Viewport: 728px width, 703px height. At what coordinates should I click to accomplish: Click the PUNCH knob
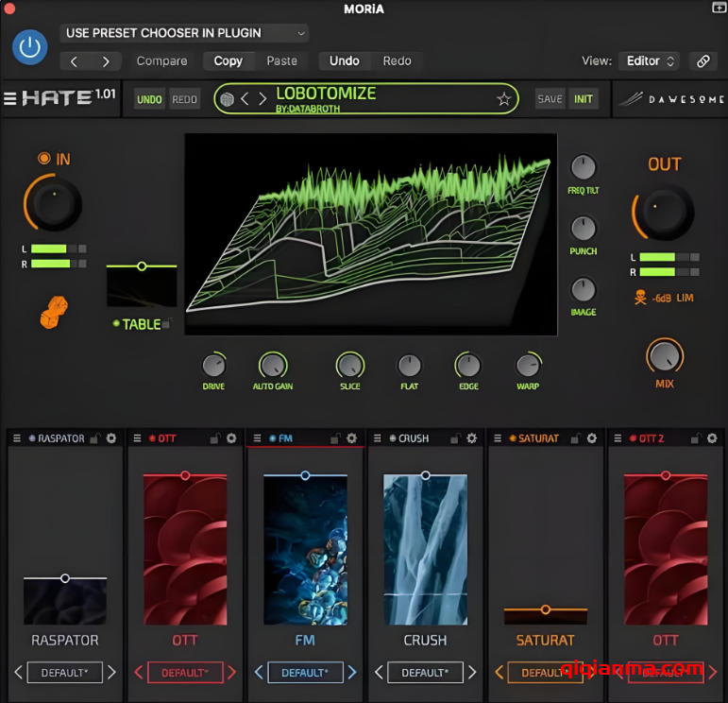[x=584, y=228]
